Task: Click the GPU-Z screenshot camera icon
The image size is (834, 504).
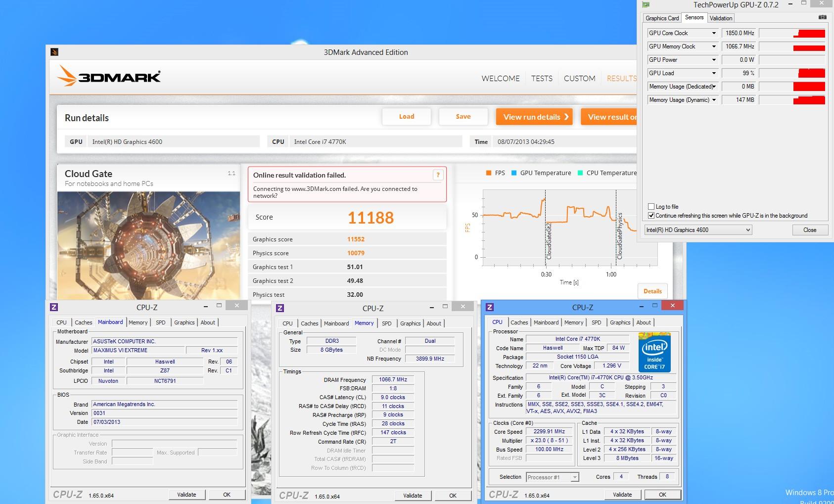Action: 822,17
